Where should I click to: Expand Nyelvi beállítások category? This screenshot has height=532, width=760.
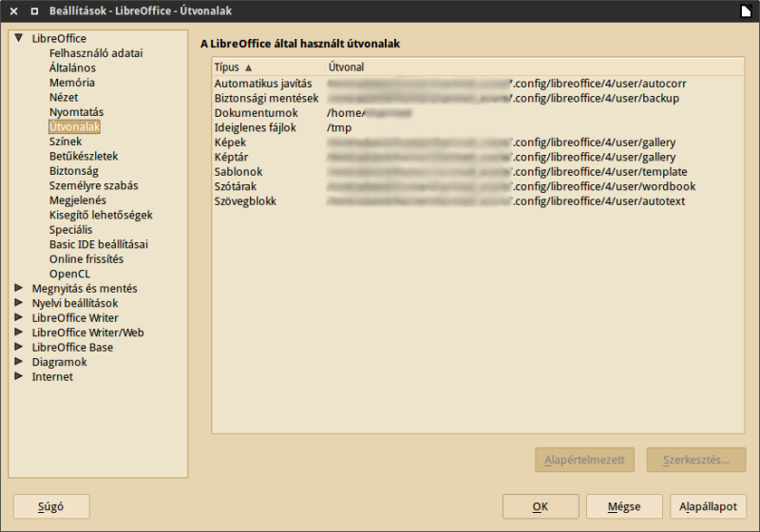point(19,302)
